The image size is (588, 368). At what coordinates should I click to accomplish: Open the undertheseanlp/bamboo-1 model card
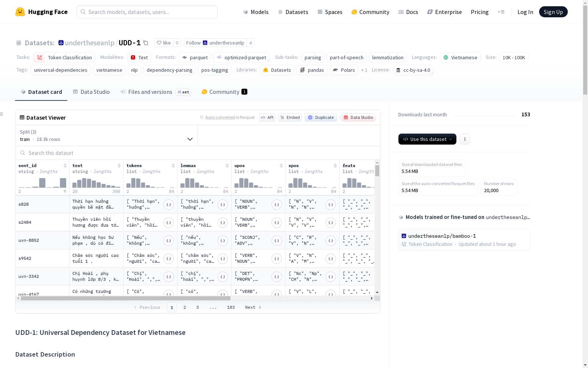[x=464, y=240]
